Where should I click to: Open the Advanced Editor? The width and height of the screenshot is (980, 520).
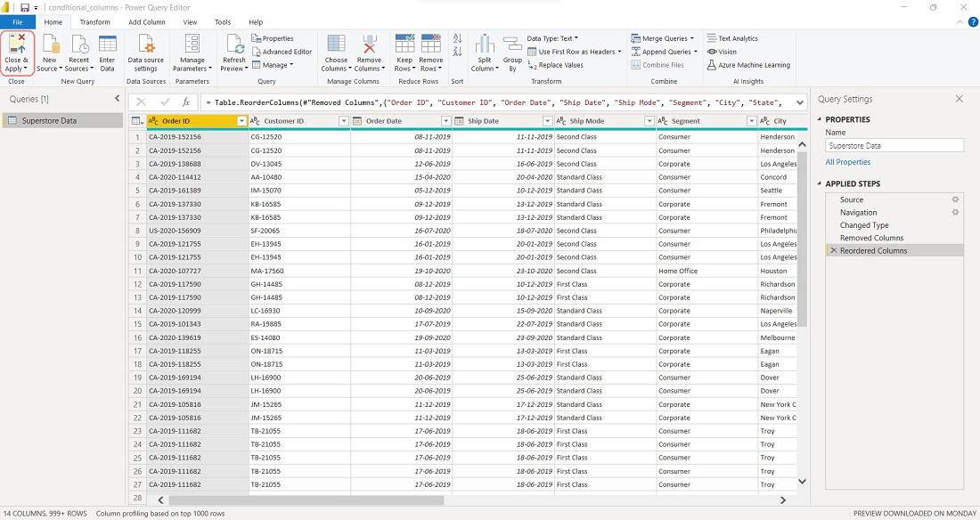282,52
